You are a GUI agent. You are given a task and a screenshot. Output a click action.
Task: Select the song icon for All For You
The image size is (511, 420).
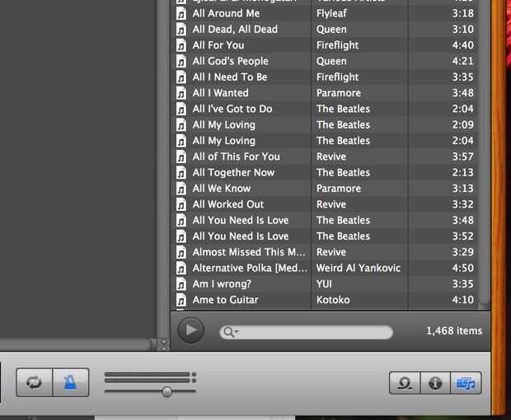[181, 45]
